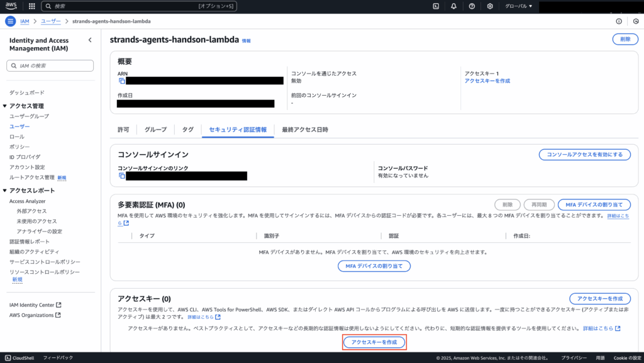Click the AWS logo home icon
Image resolution: width=644 pixels, height=363 pixels.
(x=11, y=6)
